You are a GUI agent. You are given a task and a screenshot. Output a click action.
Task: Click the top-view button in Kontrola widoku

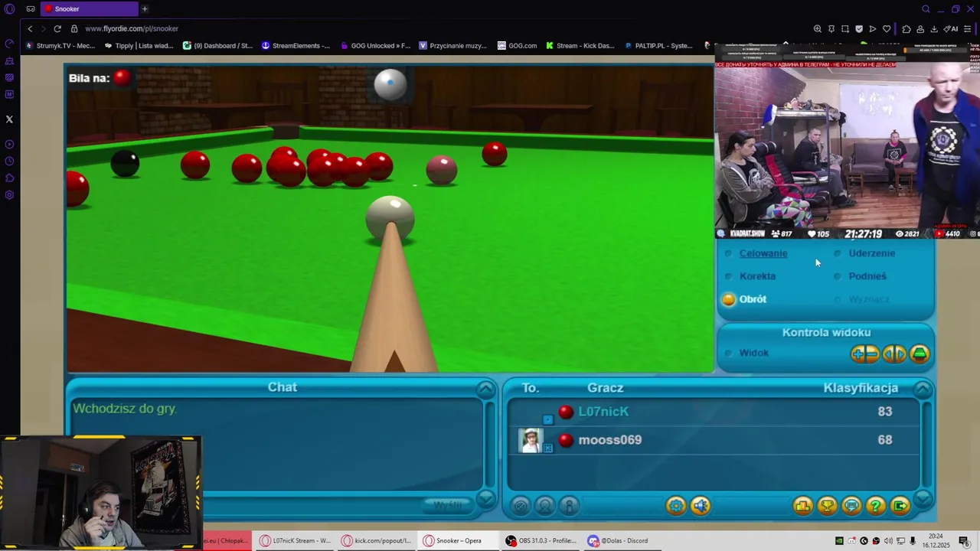pos(920,354)
